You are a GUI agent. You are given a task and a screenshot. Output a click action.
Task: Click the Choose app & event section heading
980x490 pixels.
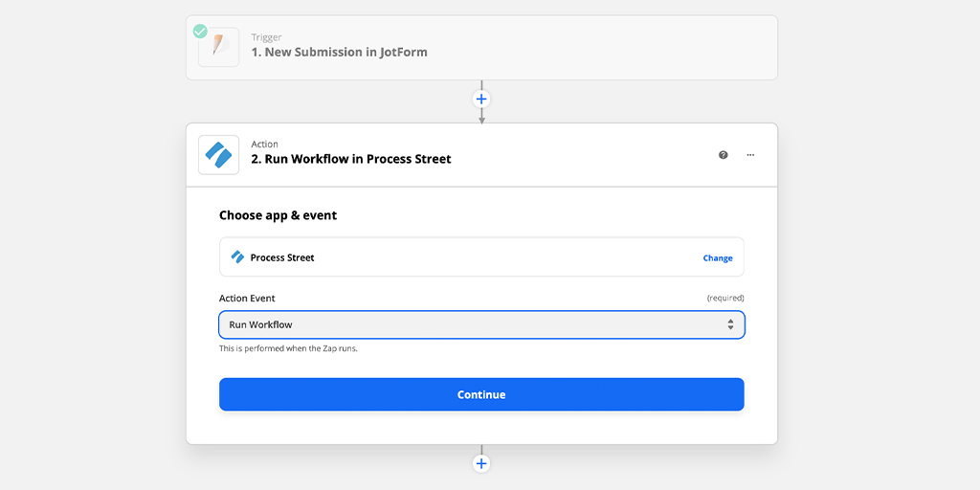tap(278, 215)
